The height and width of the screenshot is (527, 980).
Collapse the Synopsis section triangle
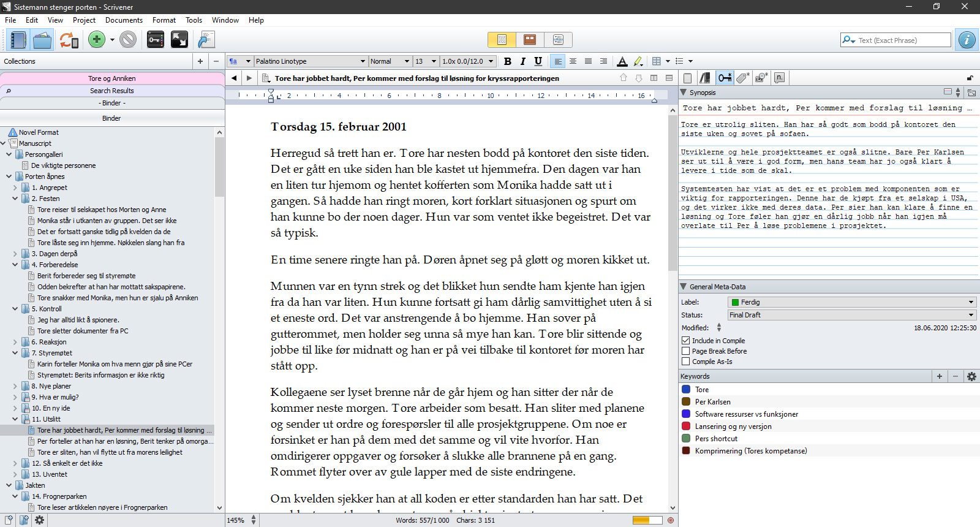coord(684,93)
